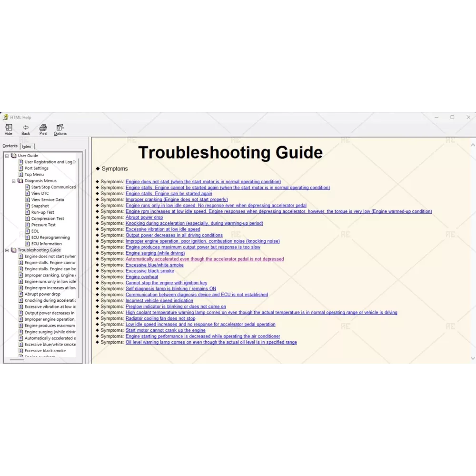Choose 'Port Settings' in the contents tree

37,168
